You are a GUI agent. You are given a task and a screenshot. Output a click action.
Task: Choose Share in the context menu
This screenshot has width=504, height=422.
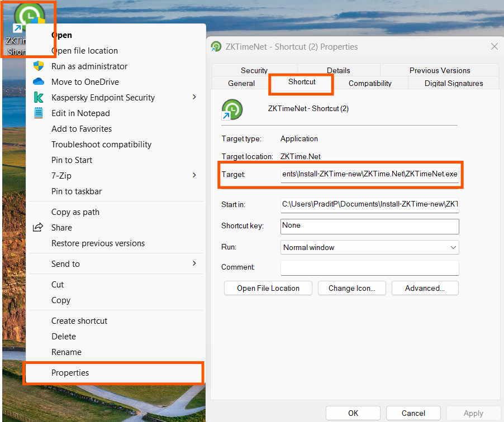click(x=116, y=227)
